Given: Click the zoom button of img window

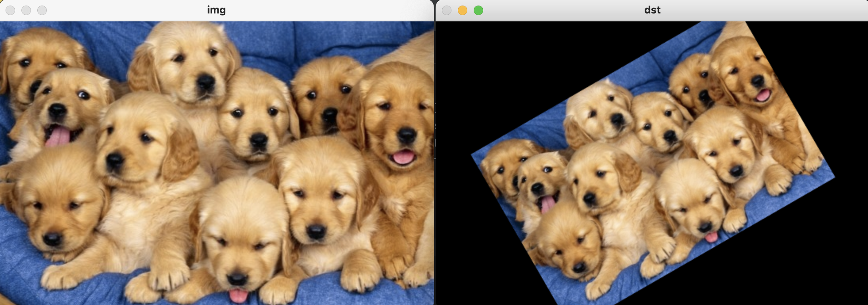Looking at the screenshot, I should pos(42,10).
